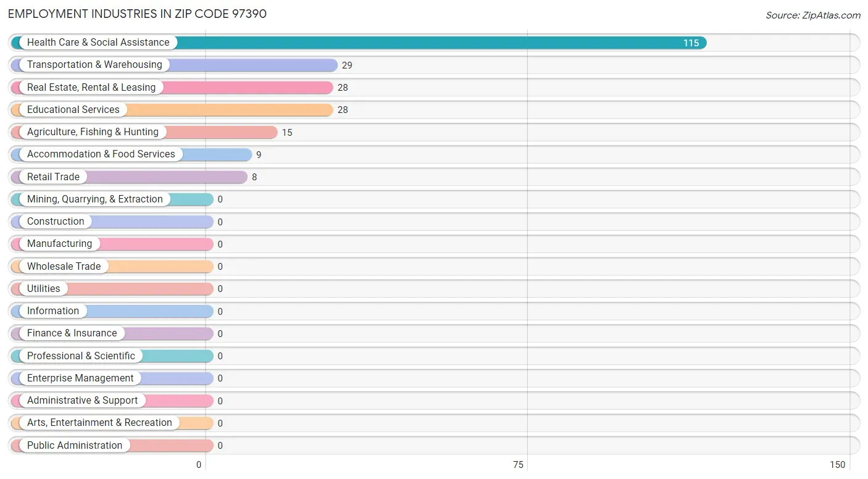Click the Source: ZipAtlas.com text
Image resolution: width=868 pixels, height=479 pixels.
813,15
